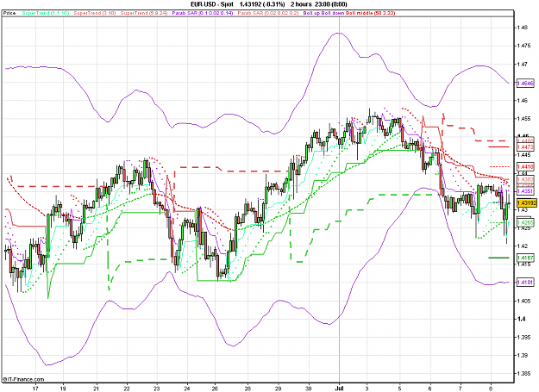The width and height of the screenshot is (539, 392).
Task: Select the SuperTrend (5.9 24) legend entry
Action: tap(144, 13)
